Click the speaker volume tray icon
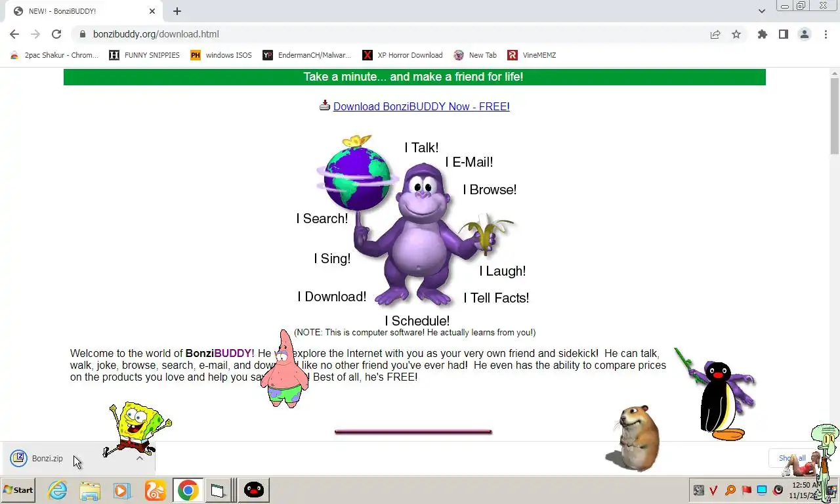The image size is (840, 504). (x=778, y=490)
